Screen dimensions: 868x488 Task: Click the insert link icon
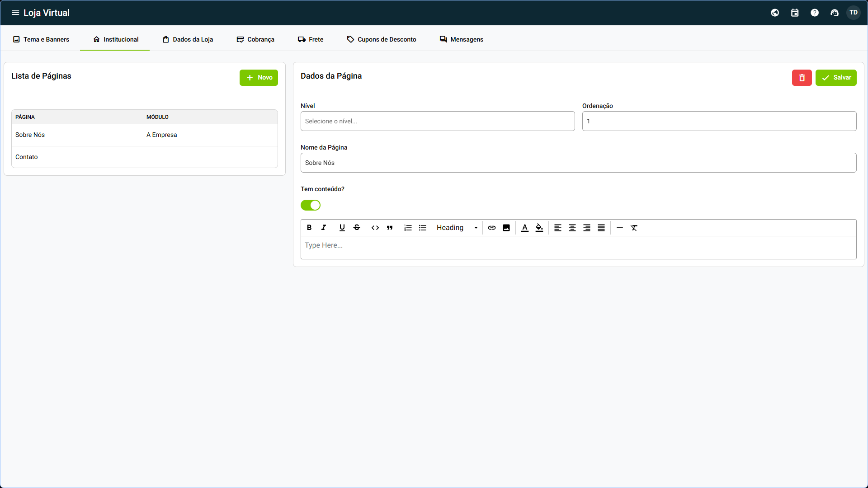click(492, 228)
